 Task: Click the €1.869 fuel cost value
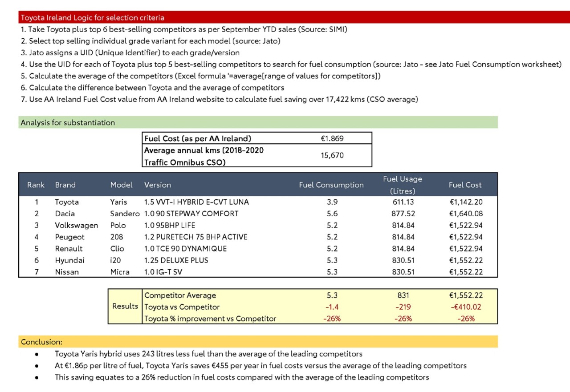click(x=332, y=138)
